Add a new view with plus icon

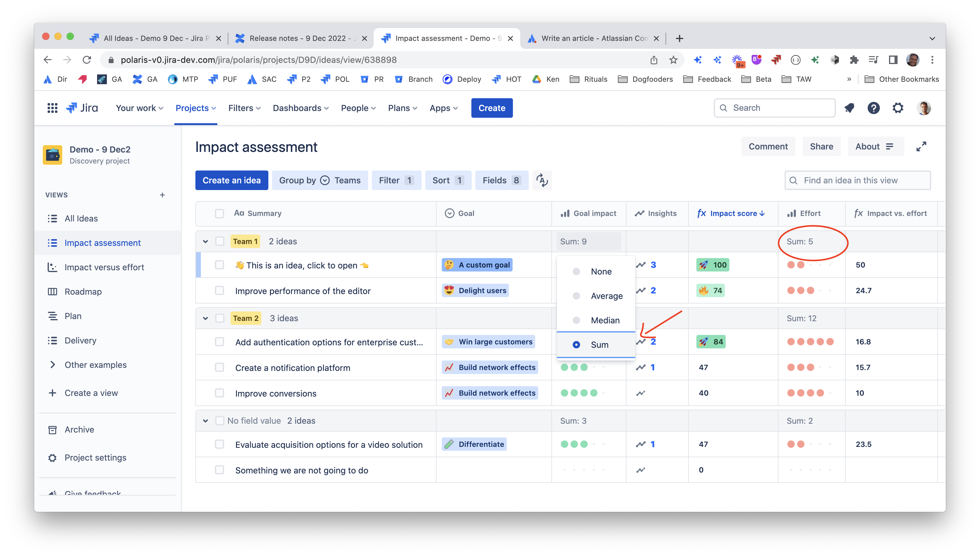click(162, 195)
